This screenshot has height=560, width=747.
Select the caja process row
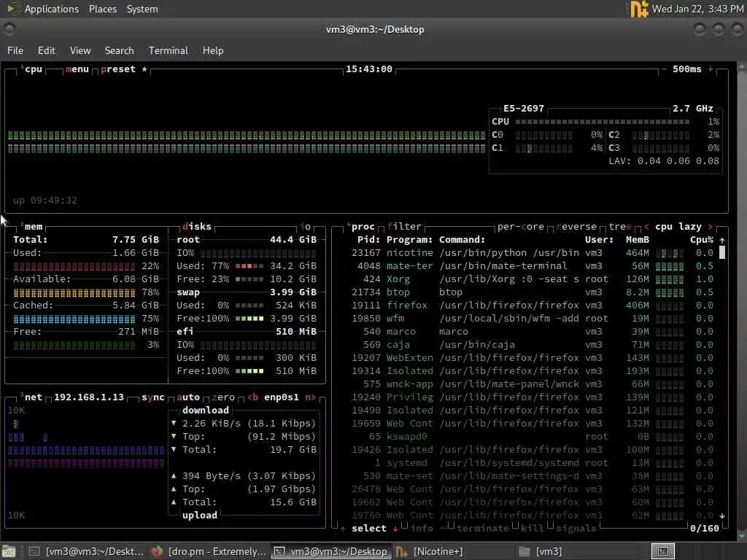(x=532, y=345)
